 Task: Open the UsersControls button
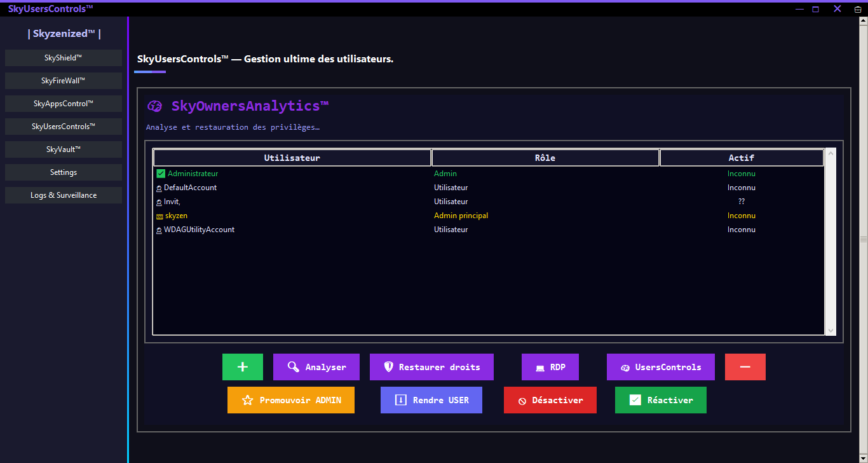click(x=660, y=367)
